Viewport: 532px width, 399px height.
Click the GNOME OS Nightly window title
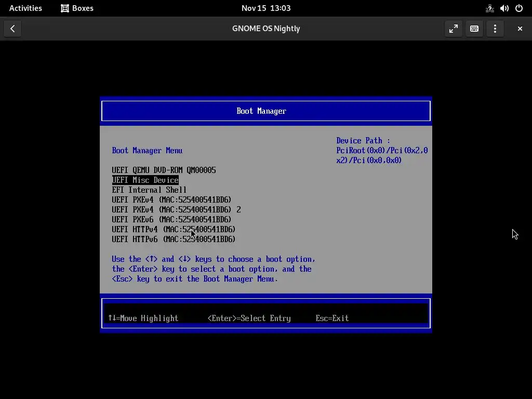coord(266,29)
